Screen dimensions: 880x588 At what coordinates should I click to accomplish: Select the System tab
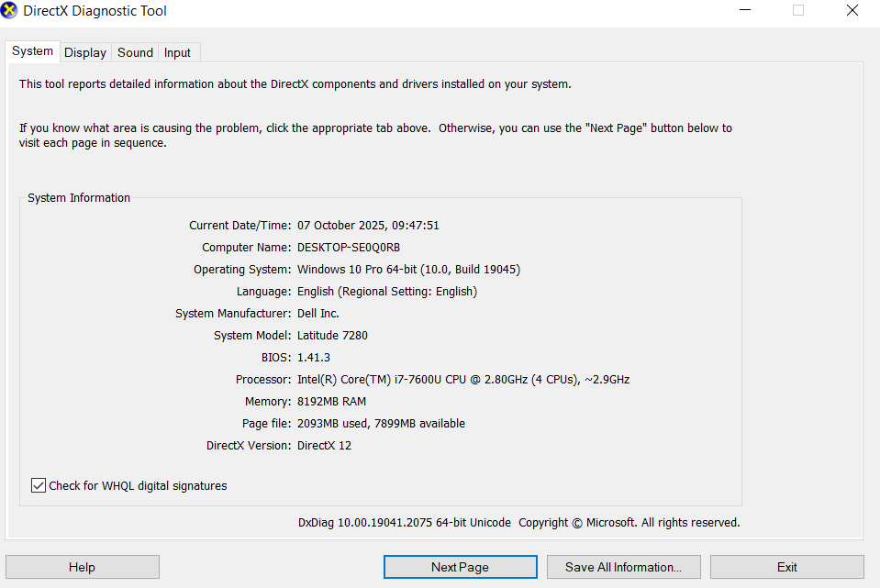pyautogui.click(x=32, y=51)
